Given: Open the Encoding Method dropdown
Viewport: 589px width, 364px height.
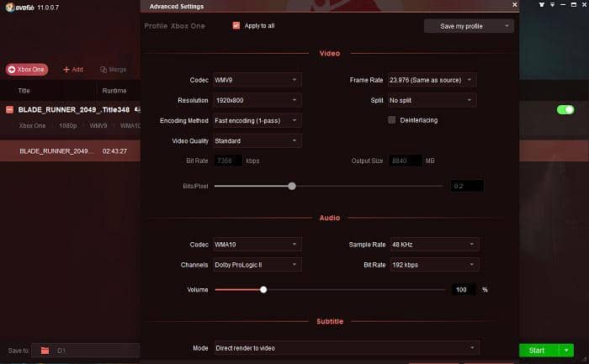Looking at the screenshot, I should point(257,120).
